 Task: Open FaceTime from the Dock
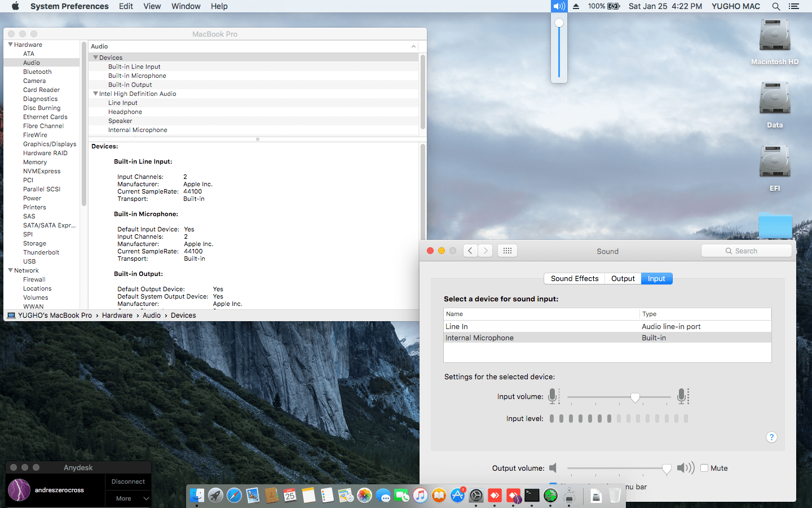click(x=401, y=496)
